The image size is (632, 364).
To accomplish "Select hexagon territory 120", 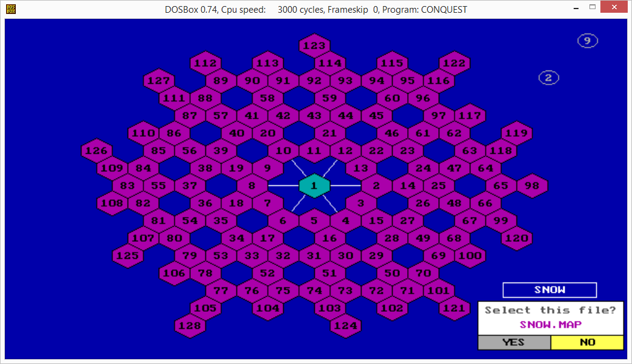I will [x=517, y=238].
